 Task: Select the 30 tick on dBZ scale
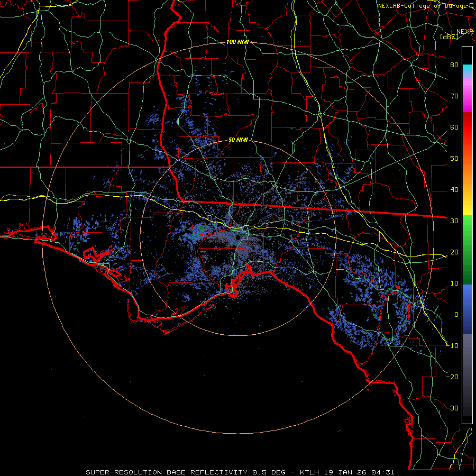click(x=454, y=221)
